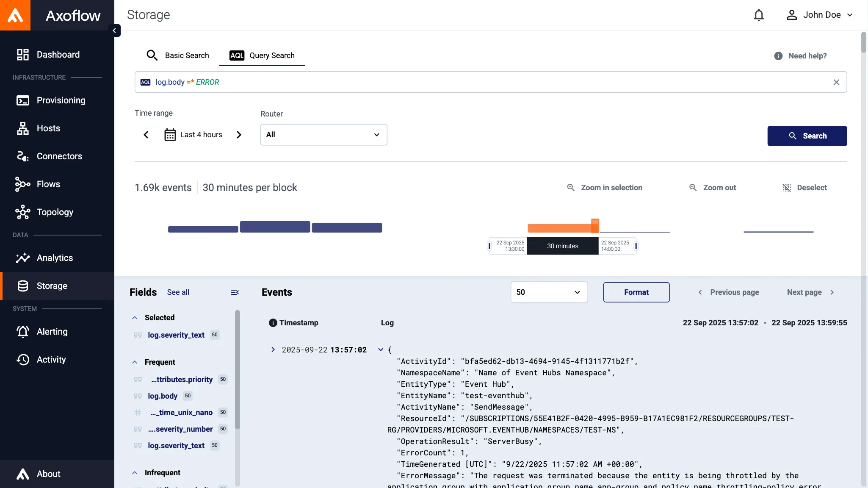The width and height of the screenshot is (868, 488).
Task: Collapse the Fields panel
Action: (235, 292)
